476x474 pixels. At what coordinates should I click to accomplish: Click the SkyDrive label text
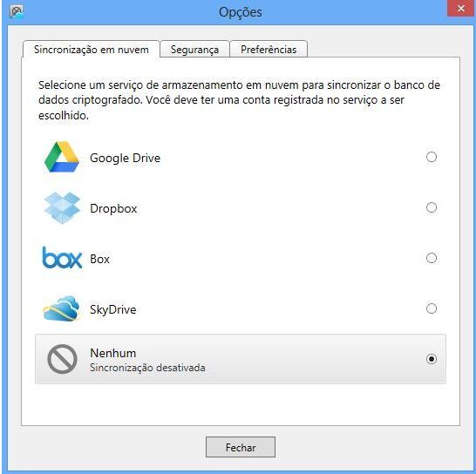click(113, 310)
